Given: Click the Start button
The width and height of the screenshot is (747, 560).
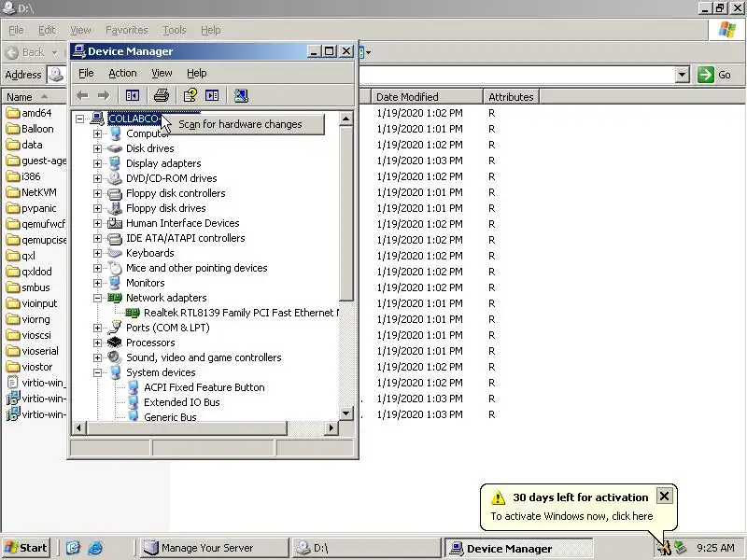Looking at the screenshot, I should 27,548.
